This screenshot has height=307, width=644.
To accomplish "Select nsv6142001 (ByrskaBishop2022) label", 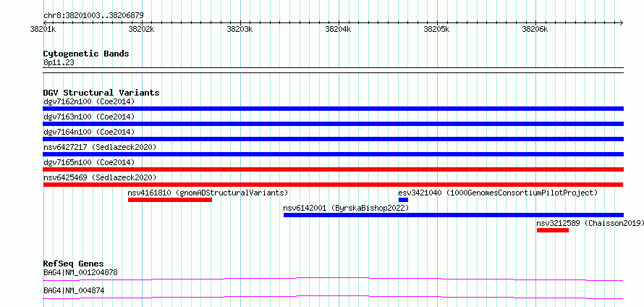I will coord(346,208).
